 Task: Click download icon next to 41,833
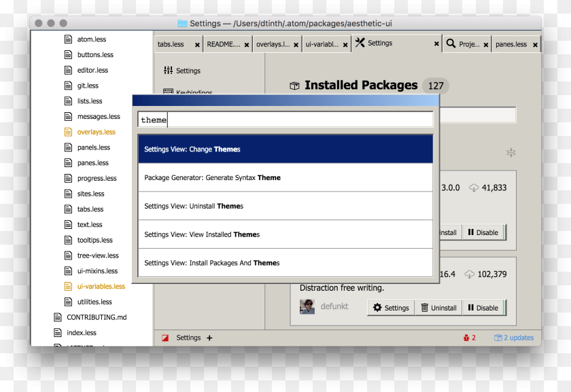[473, 188]
